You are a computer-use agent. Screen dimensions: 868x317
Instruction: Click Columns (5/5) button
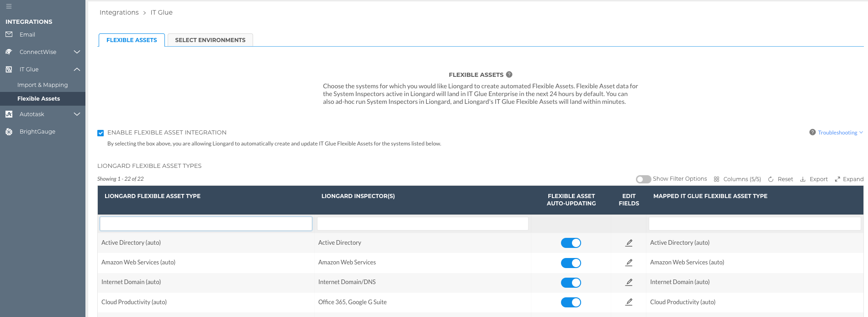tap(737, 179)
